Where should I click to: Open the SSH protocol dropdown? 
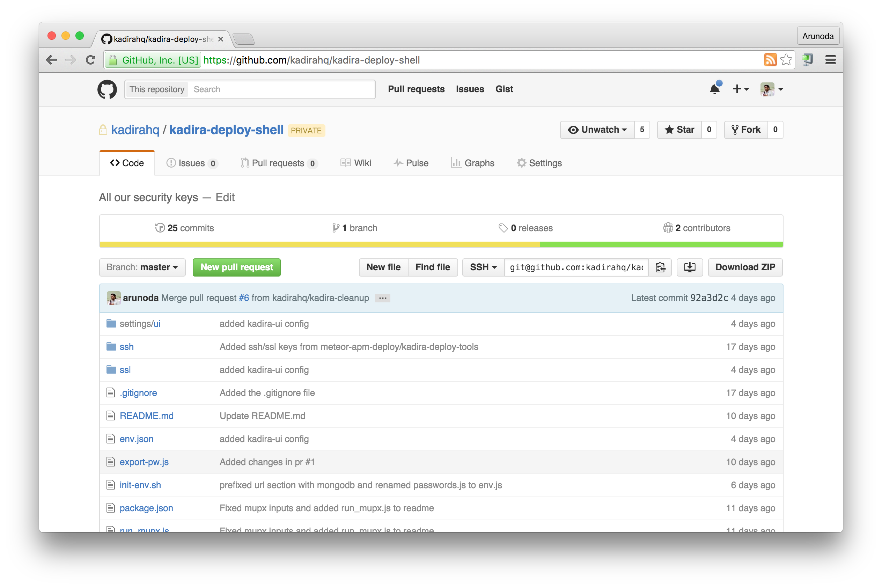(x=483, y=267)
